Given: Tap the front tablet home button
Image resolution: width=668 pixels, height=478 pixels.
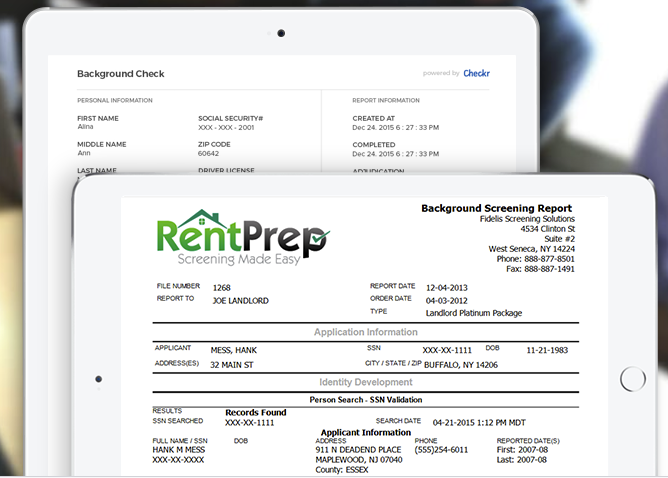Looking at the screenshot, I should click(x=633, y=379).
